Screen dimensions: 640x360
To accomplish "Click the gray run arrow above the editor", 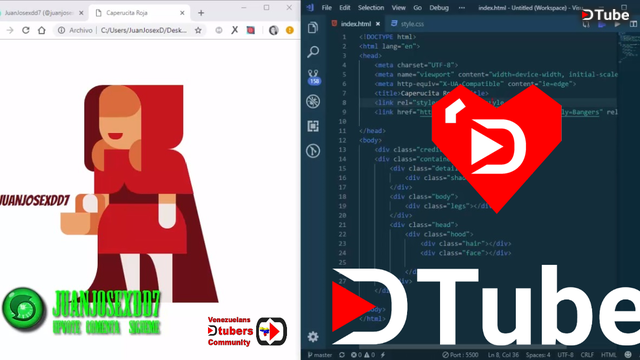I will point(618,24).
